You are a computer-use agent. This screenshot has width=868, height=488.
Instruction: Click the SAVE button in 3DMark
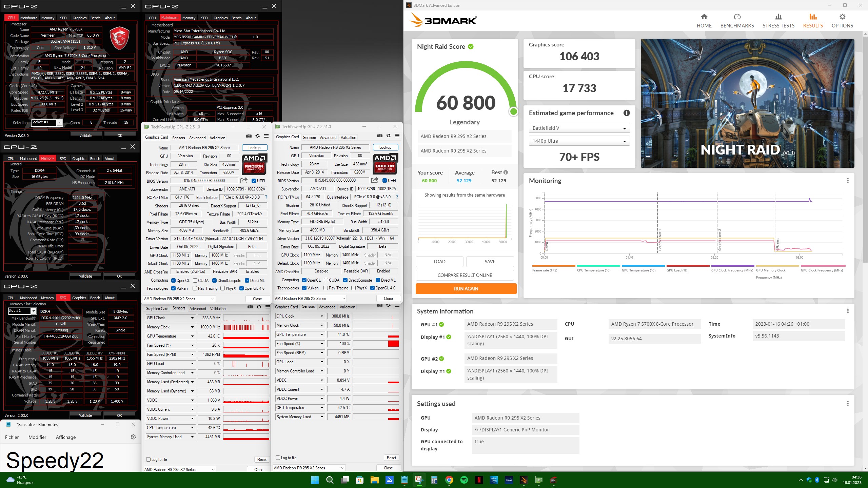click(490, 262)
